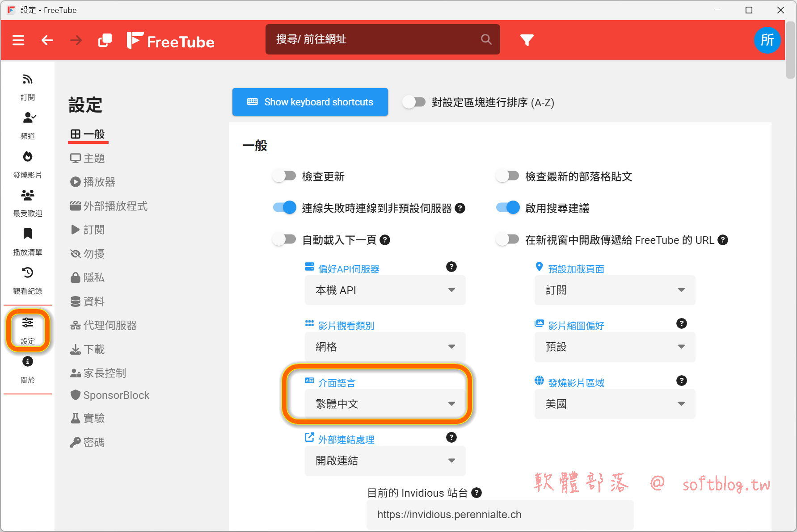The image size is (797, 532).
Task: Enable 自動載入下一頁 switch
Action: click(x=284, y=240)
